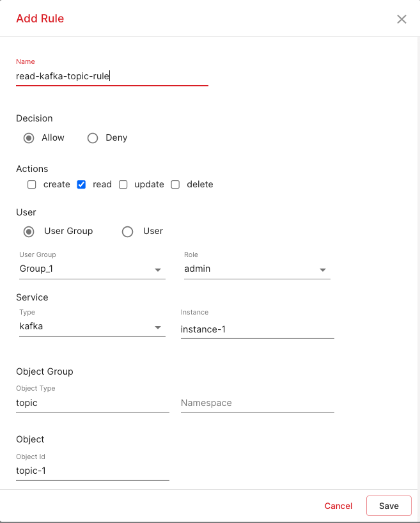Save the new rule

[389, 506]
